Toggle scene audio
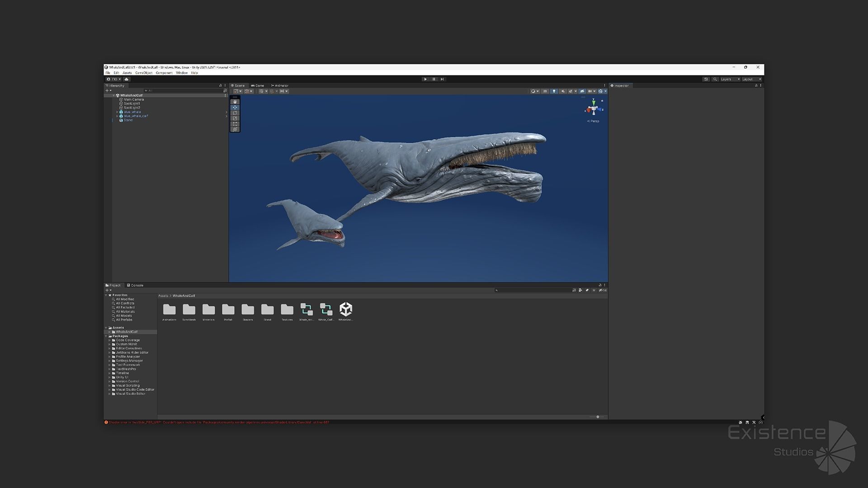Viewport: 868px width, 488px height. pyautogui.click(x=563, y=91)
